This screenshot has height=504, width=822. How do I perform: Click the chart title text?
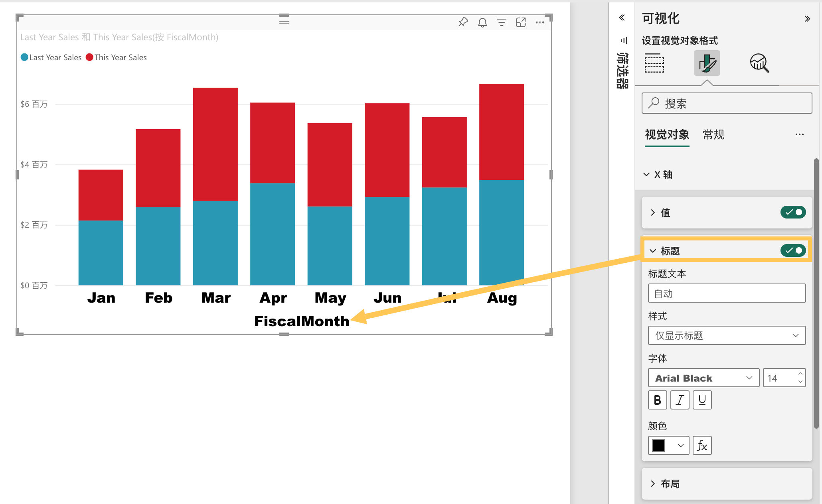coord(119,37)
